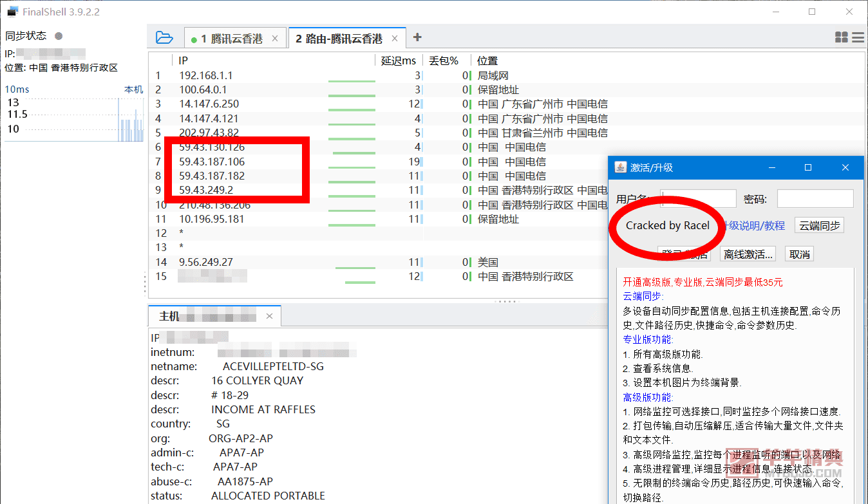Viewport: 868px width, 504px height.
Task: Close the 腾讯云香港 tab
Action: [x=275, y=39]
